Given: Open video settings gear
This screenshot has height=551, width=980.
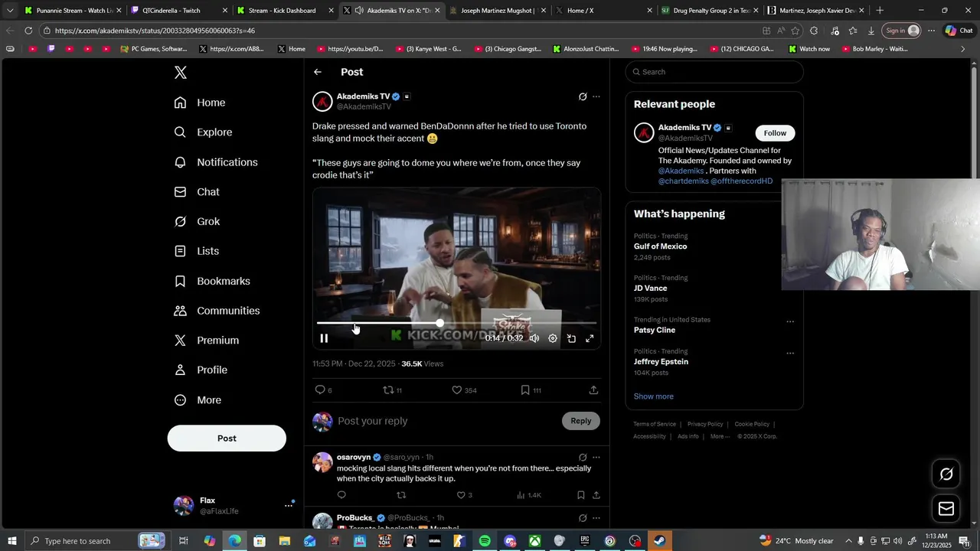Looking at the screenshot, I should pos(553,338).
